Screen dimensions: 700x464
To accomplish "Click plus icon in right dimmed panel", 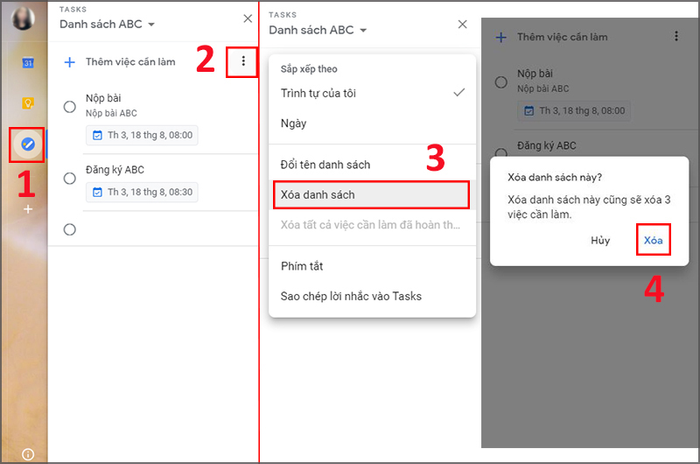I will pos(501,38).
